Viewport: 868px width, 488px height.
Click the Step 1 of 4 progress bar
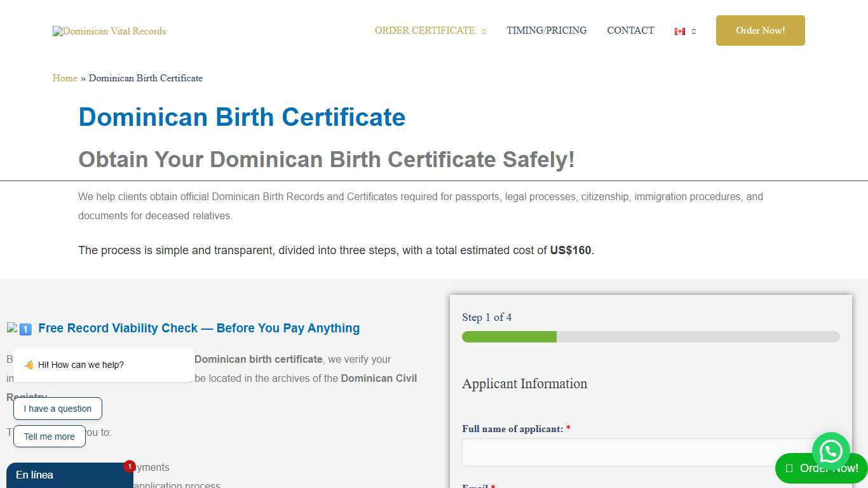pos(650,337)
